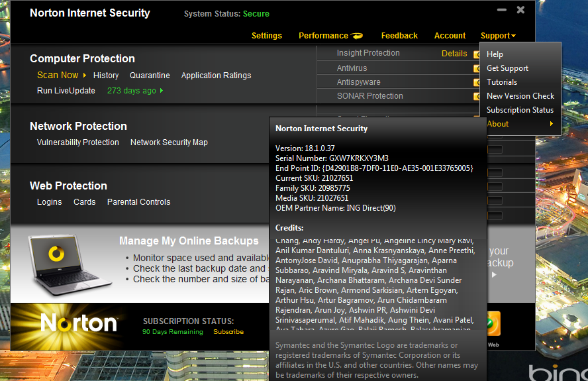
Task: Click the Norton logo at bottom left
Action: pos(79,323)
